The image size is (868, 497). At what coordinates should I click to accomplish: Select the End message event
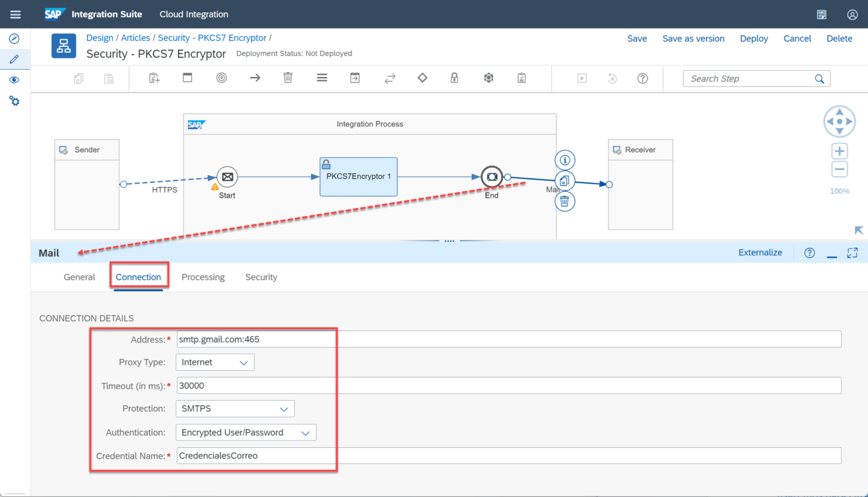point(492,177)
